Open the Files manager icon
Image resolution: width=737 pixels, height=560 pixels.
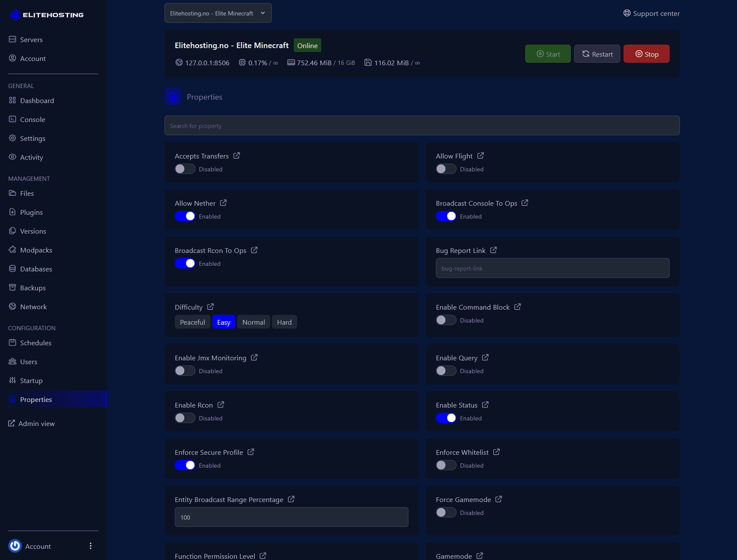pos(13,193)
